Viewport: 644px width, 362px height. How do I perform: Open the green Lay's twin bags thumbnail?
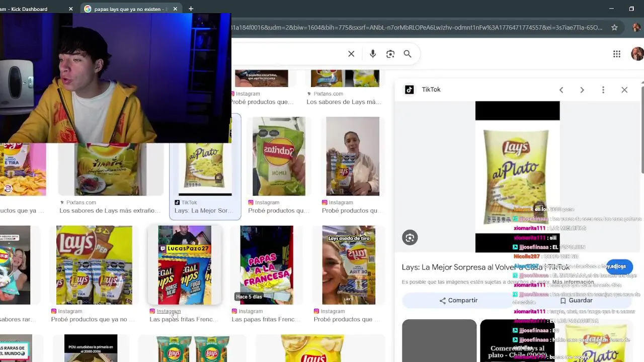[193, 348]
